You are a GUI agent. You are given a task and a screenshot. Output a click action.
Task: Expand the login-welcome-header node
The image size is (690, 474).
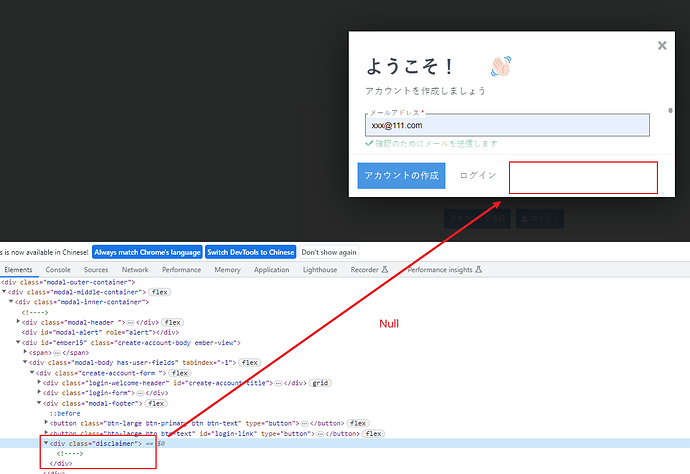tap(39, 382)
